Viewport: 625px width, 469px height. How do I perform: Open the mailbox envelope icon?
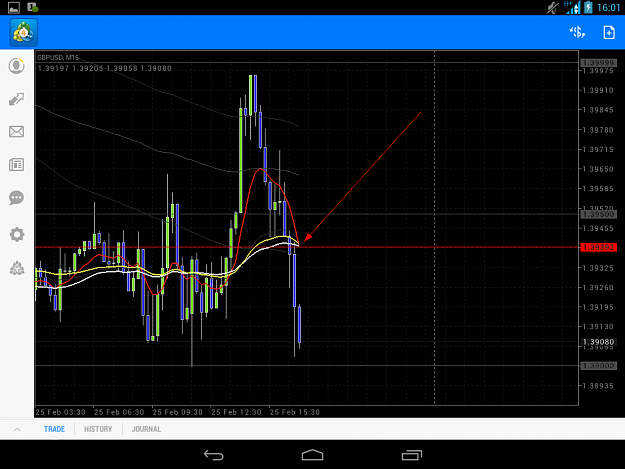[x=16, y=132]
